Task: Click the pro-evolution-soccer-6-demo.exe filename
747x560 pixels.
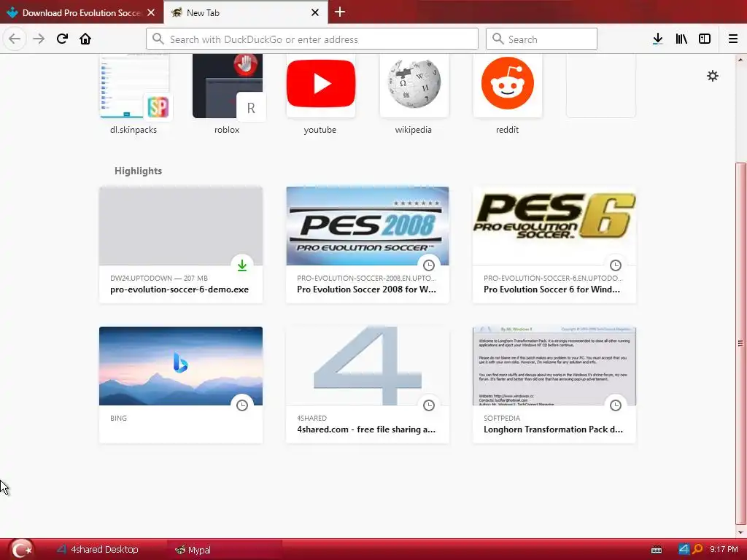Action: [179, 289]
